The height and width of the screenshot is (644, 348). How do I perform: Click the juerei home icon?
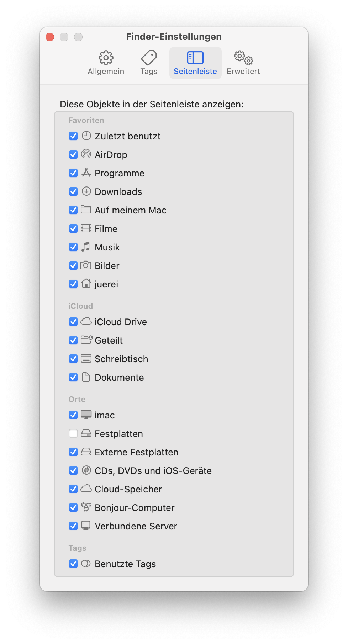(x=86, y=283)
